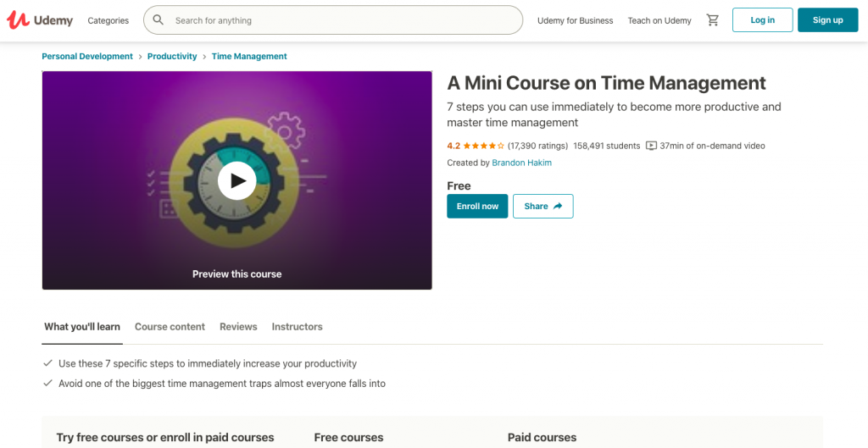Viewport: 868px width, 448px height.
Task: Click the Udemy logo
Action: [x=40, y=20]
